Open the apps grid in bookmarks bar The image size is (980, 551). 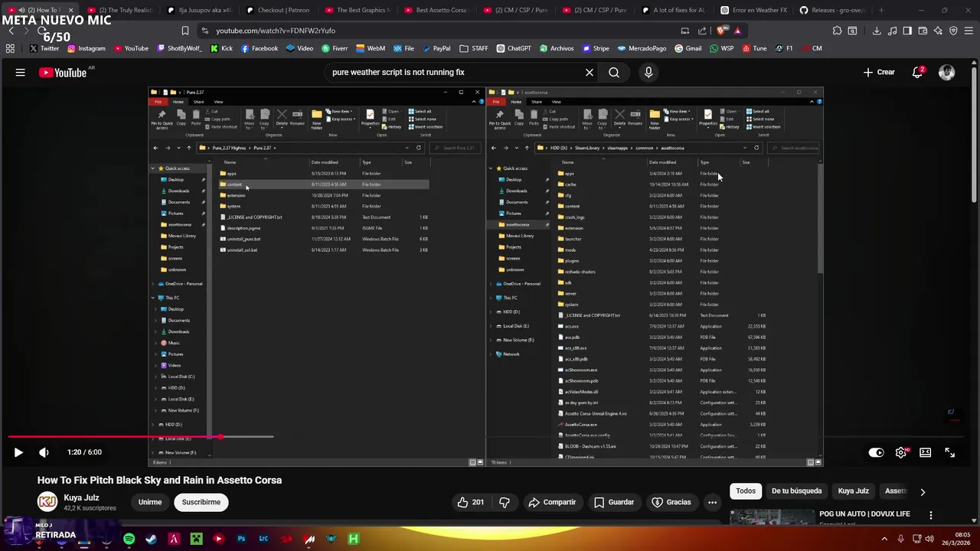10,48
